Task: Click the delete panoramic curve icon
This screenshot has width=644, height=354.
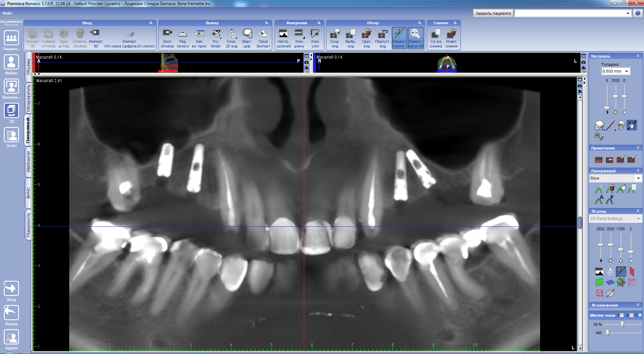Action: click(610, 189)
